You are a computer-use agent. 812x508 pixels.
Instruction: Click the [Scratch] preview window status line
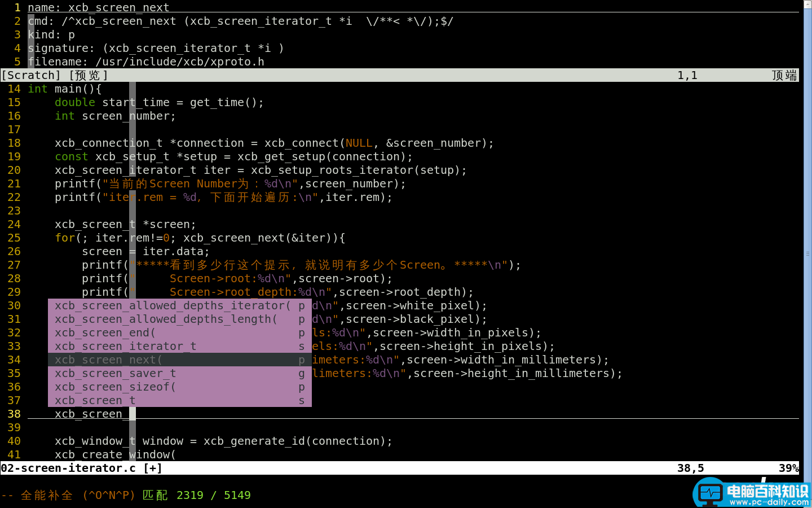(400, 75)
